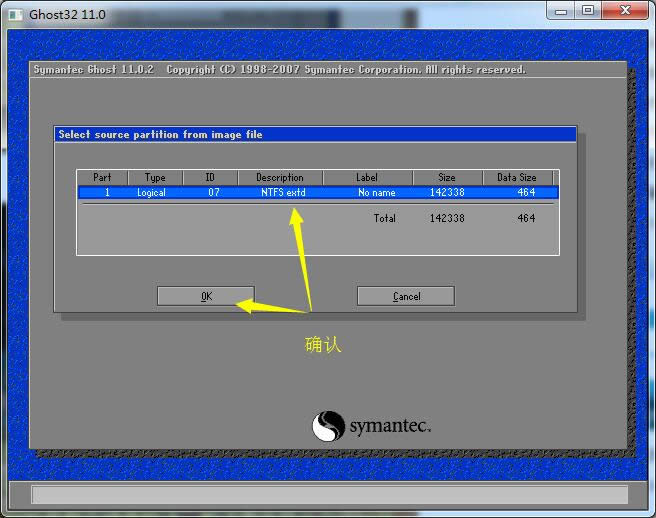The height and width of the screenshot is (518, 656).
Task: Click the Size column header
Action: pos(445,177)
